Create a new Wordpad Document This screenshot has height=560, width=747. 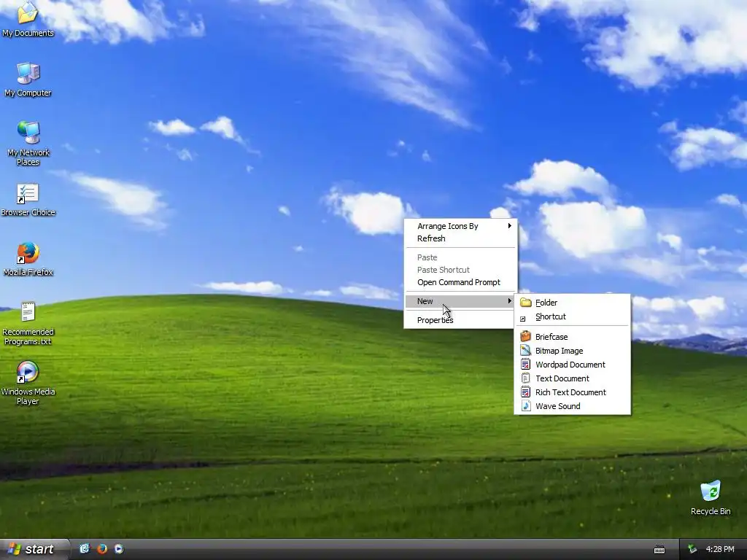572,365
